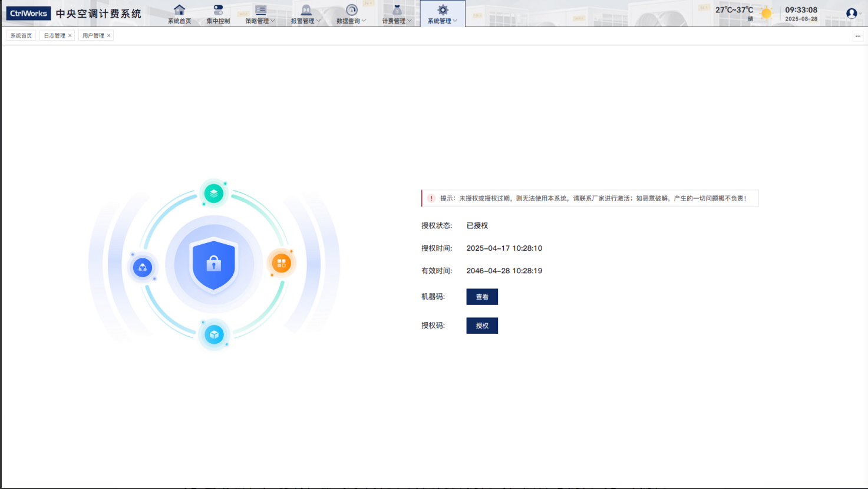Screen dimensions: 868x489
Task: Click the sunny weather icon
Action: point(766,14)
